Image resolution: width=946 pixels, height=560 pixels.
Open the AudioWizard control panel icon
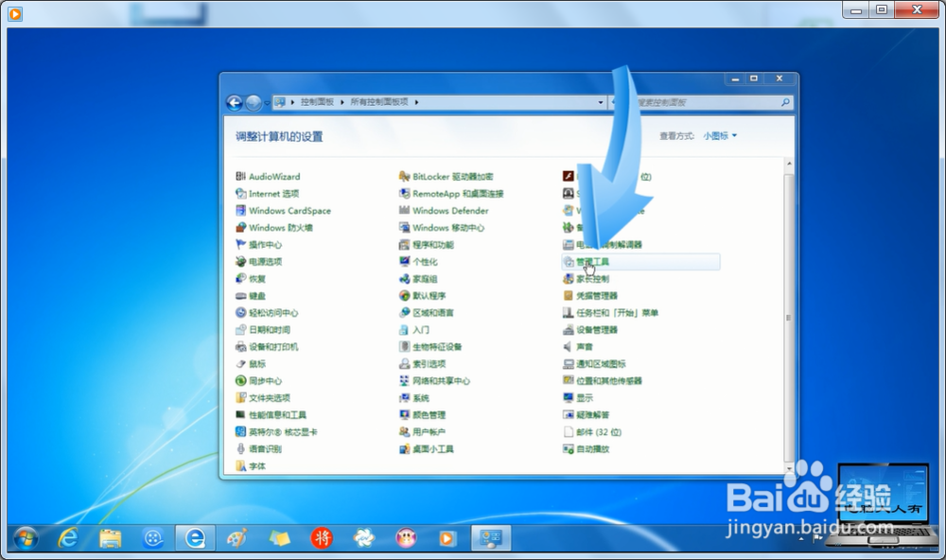coord(240,176)
